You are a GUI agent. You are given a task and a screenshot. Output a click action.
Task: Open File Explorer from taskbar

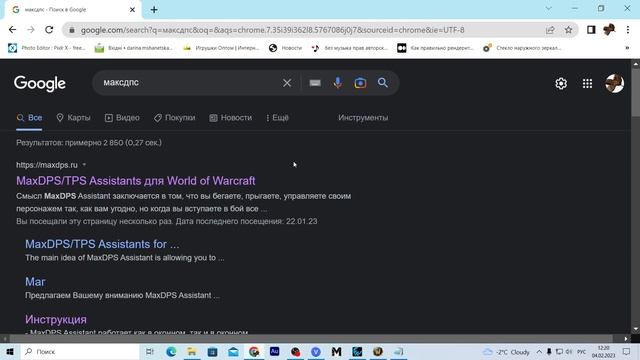[x=191, y=351]
